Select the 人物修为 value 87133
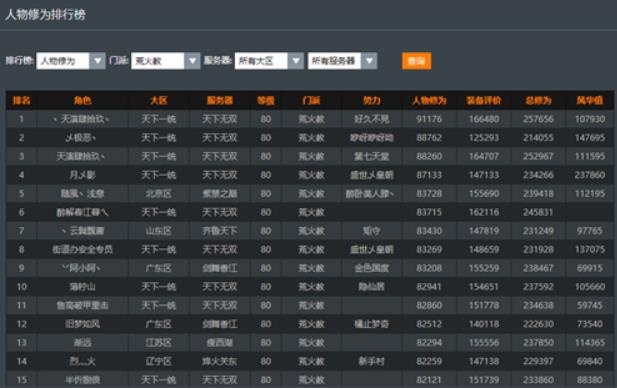The width and height of the screenshot is (617, 389). [429, 175]
